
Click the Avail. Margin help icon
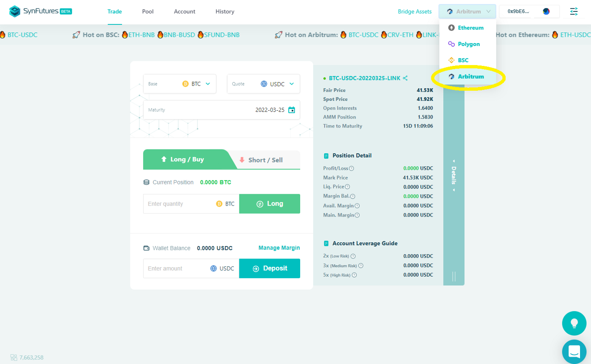click(357, 206)
